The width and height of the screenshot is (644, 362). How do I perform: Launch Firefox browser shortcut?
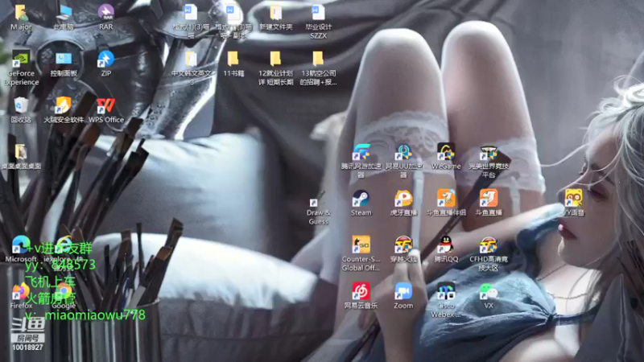[21, 295]
